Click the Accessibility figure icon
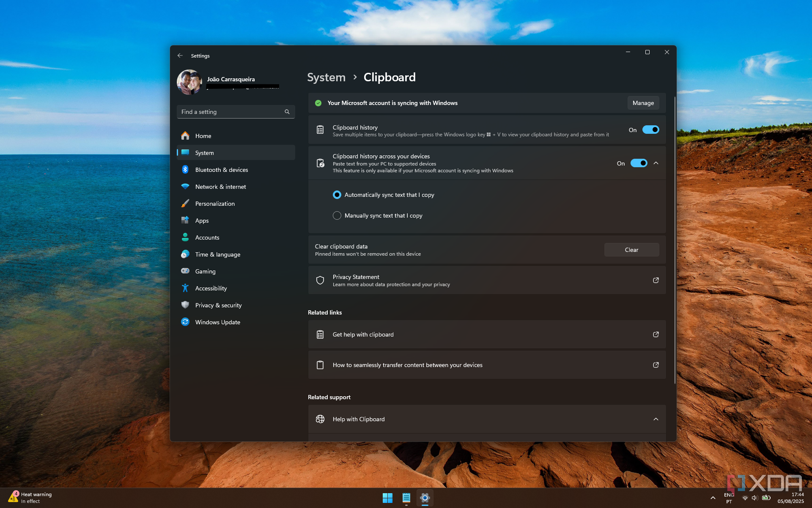 pos(185,288)
